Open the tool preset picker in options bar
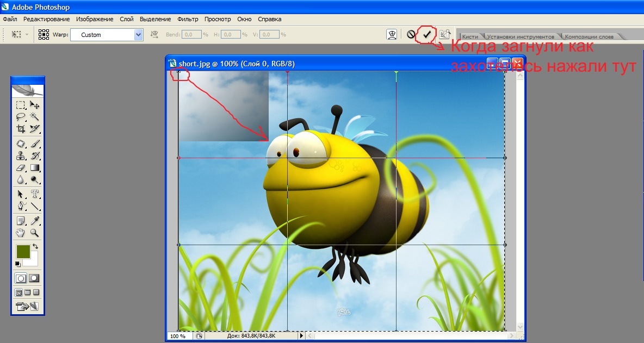644x343 pixels. (x=20, y=34)
